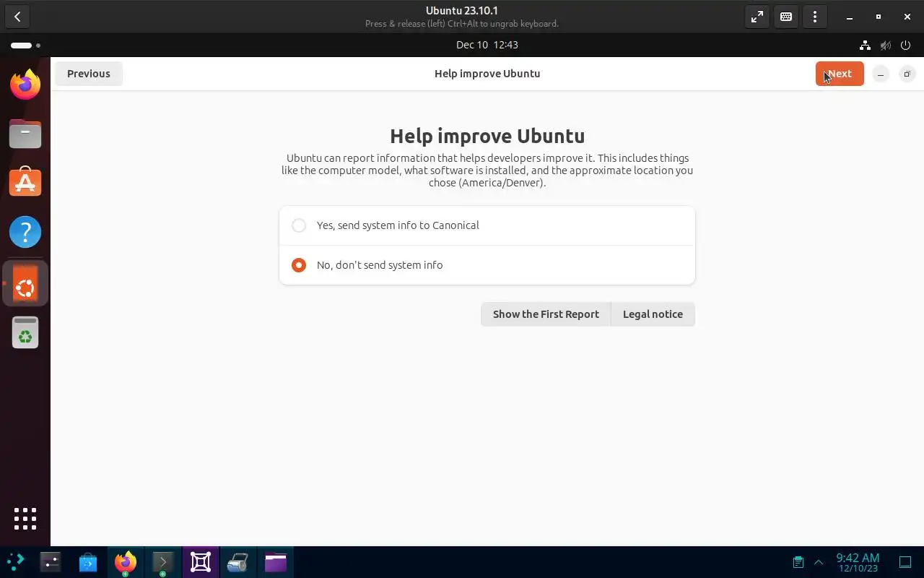Click the show desktop icon in taskbar
Screen dimensions: 924x578
click(x=905, y=562)
